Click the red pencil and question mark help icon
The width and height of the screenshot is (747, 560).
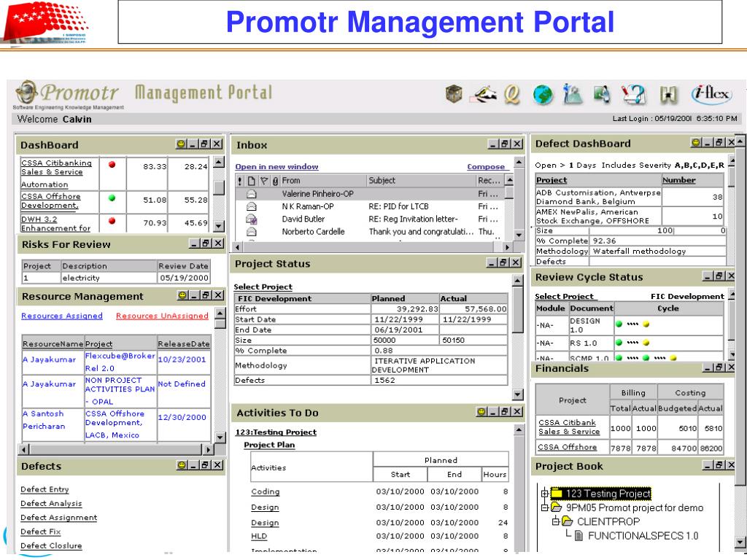634,94
